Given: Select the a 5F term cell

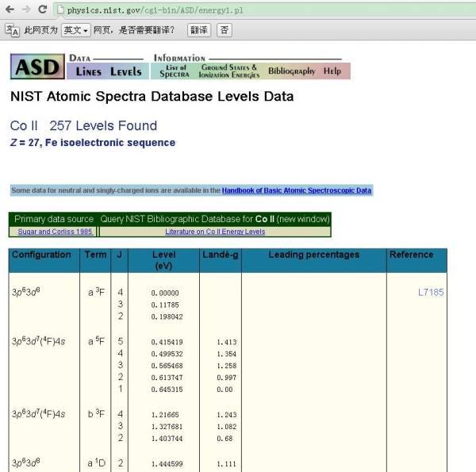Looking at the screenshot, I should click(96, 341).
